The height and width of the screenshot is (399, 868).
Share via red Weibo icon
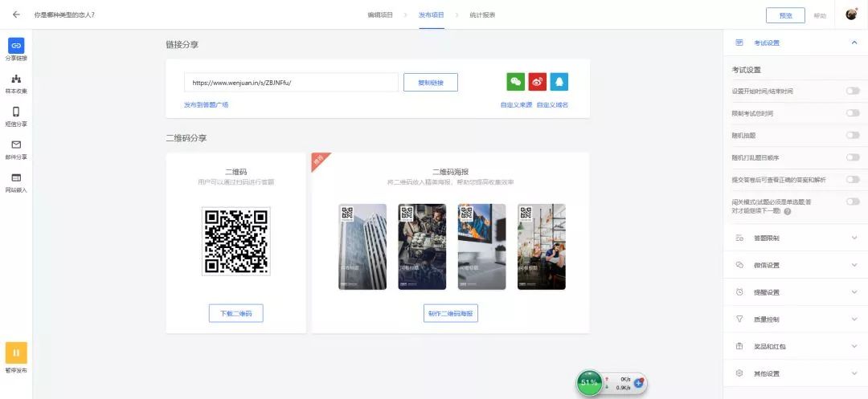[537, 82]
